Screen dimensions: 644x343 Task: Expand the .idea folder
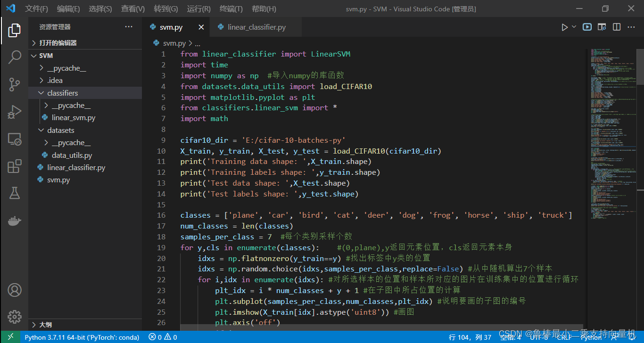click(x=85, y=81)
